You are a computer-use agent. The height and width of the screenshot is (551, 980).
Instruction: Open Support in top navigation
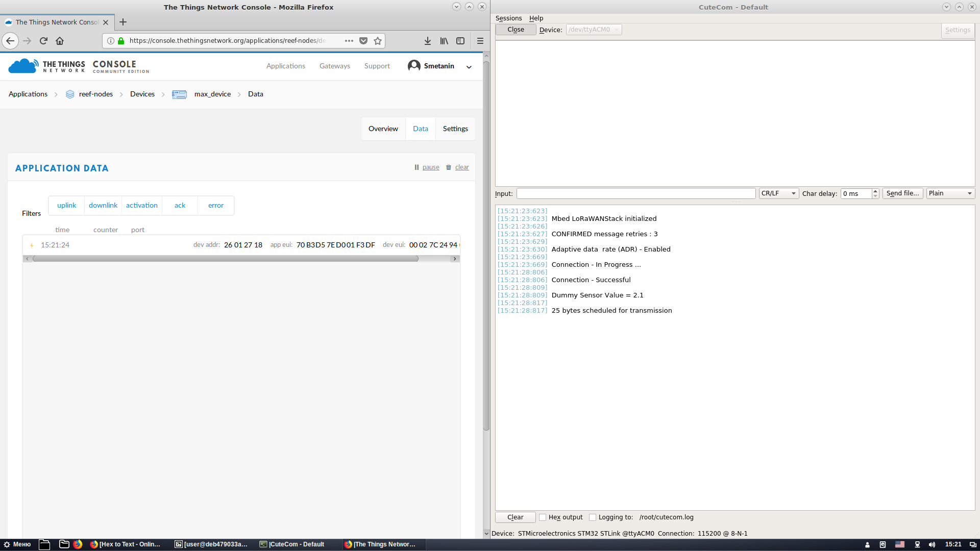(377, 66)
